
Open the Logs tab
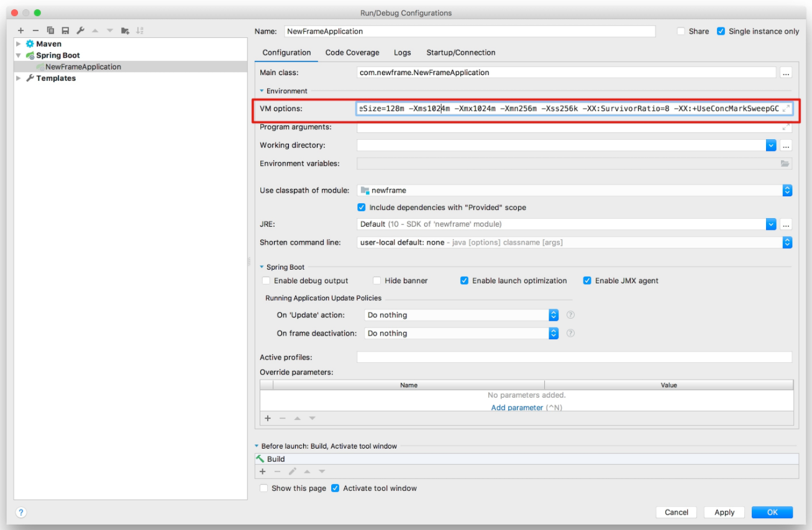pyautogui.click(x=403, y=53)
